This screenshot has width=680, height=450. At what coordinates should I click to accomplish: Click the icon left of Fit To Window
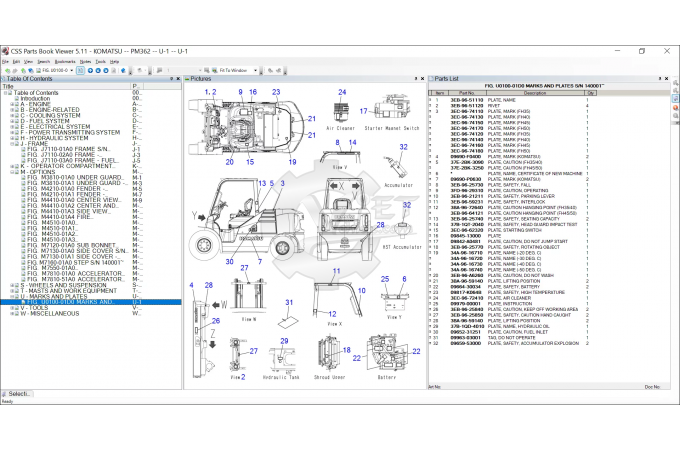pyautogui.click(x=214, y=70)
